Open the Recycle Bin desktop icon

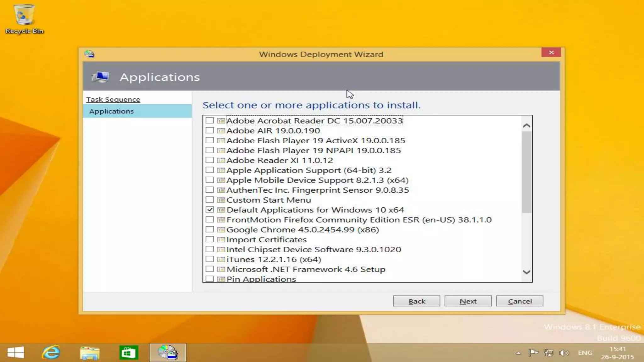24,19
